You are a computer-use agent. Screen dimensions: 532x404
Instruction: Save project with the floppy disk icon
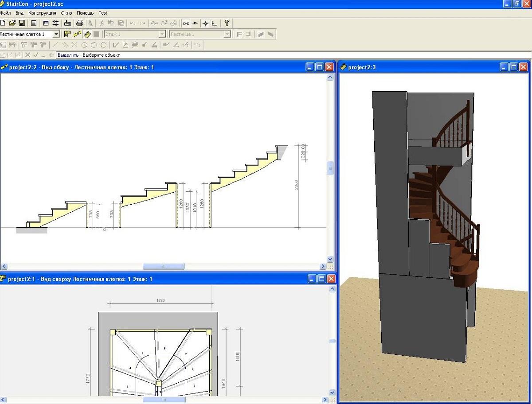coord(21,23)
